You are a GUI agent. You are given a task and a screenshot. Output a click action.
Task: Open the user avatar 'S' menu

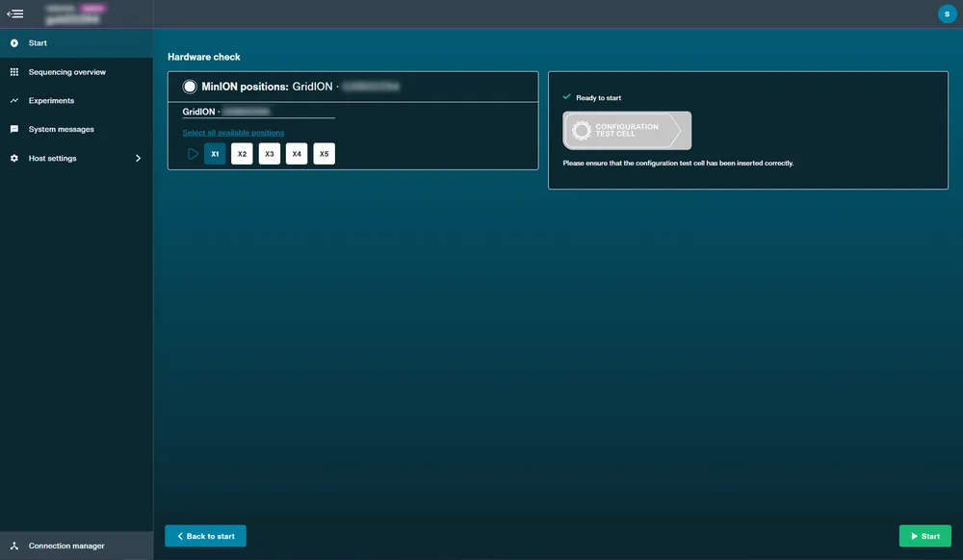[947, 14]
